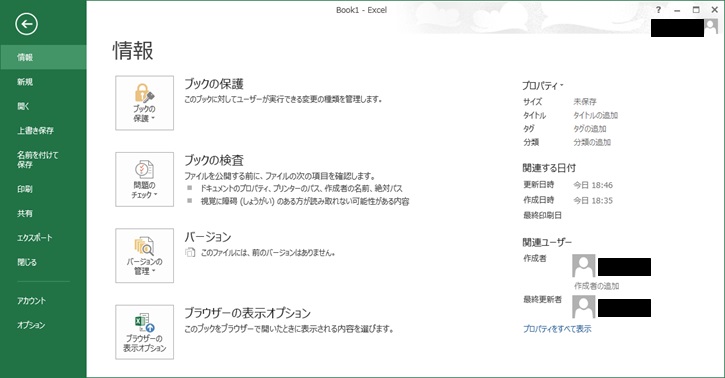Click the 作成者 avatar icon

[x=584, y=265]
